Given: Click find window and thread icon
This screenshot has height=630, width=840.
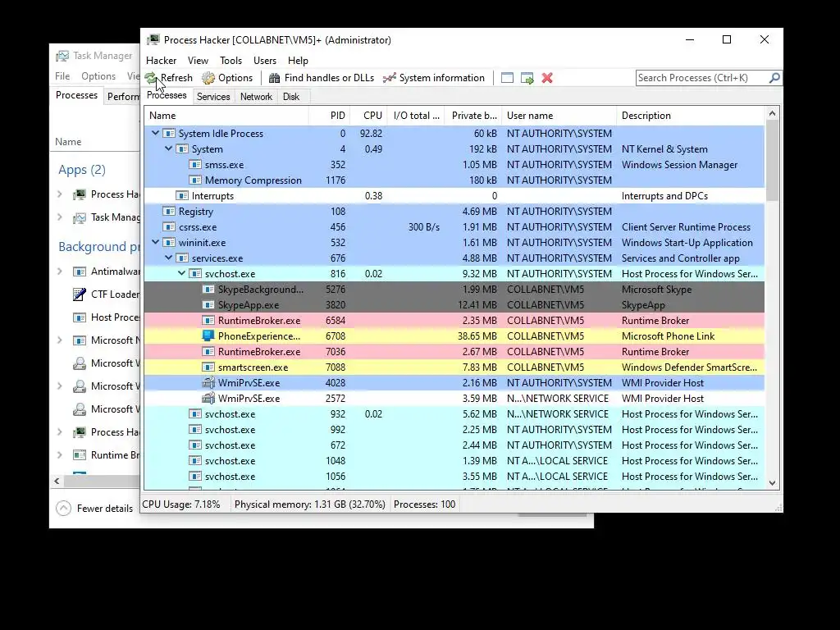Looking at the screenshot, I should 527,78.
